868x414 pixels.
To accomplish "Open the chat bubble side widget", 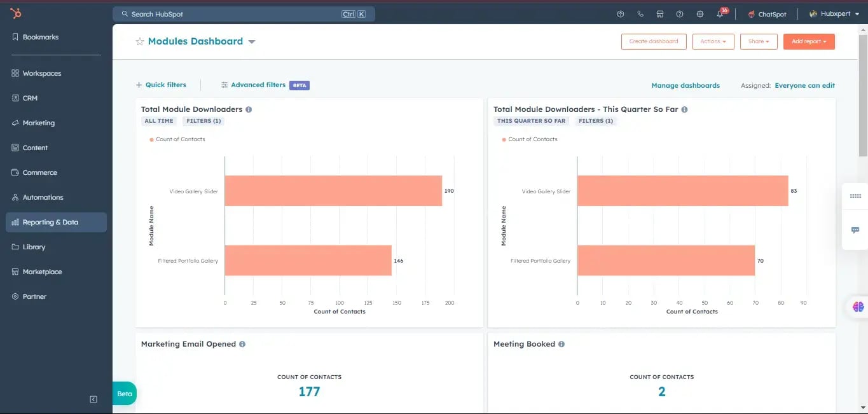I will pos(855,230).
